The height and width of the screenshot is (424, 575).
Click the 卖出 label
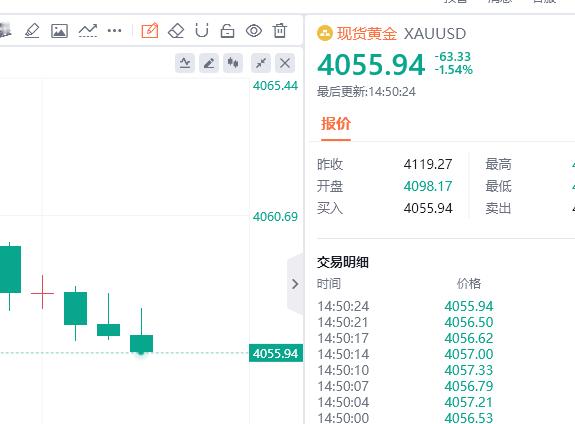(x=498, y=208)
